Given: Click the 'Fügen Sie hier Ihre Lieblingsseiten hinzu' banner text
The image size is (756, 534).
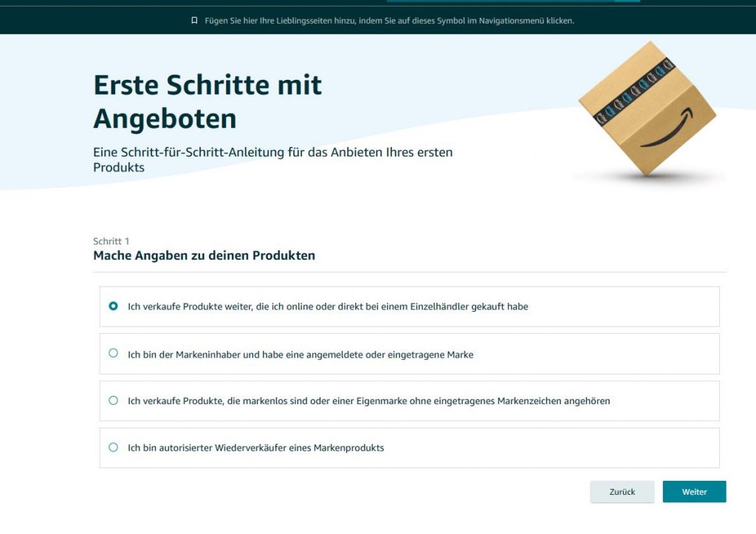Looking at the screenshot, I should tap(389, 21).
